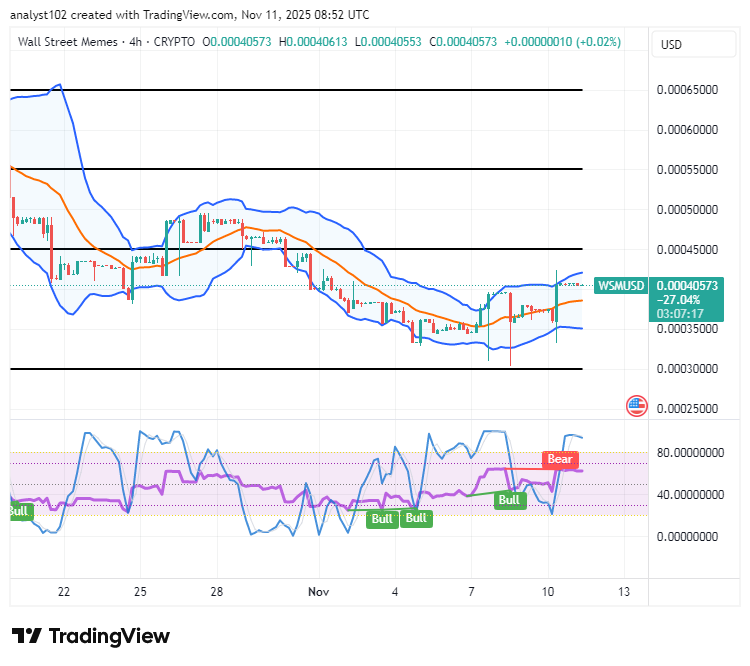Click the date label 28 on time axis
Screen dimensions: 750x666
point(217,592)
